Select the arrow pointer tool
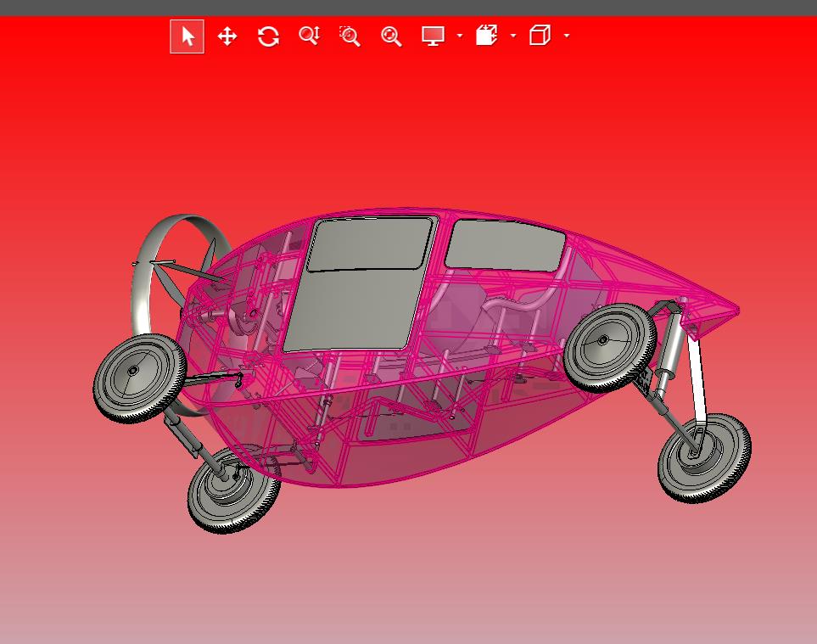The width and height of the screenshot is (817, 644). 187,36
